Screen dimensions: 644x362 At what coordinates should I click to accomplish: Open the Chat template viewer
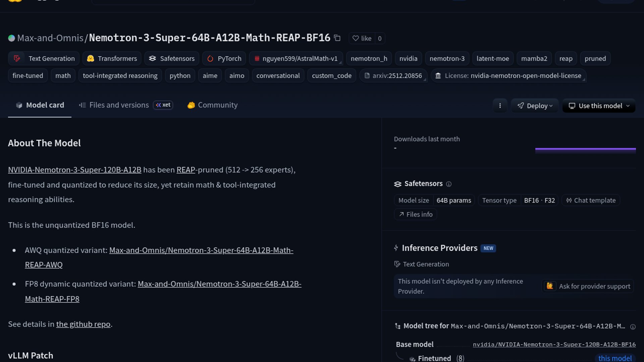591,200
